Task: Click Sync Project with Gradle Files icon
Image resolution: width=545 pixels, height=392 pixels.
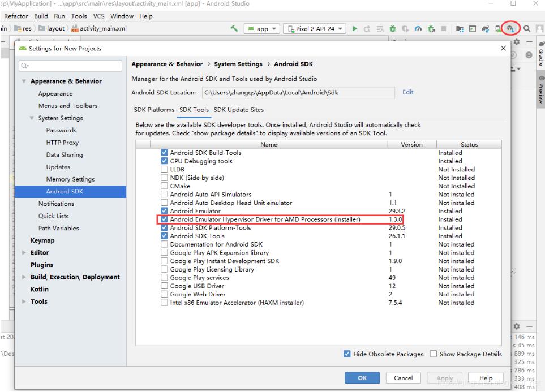Action: (486, 28)
